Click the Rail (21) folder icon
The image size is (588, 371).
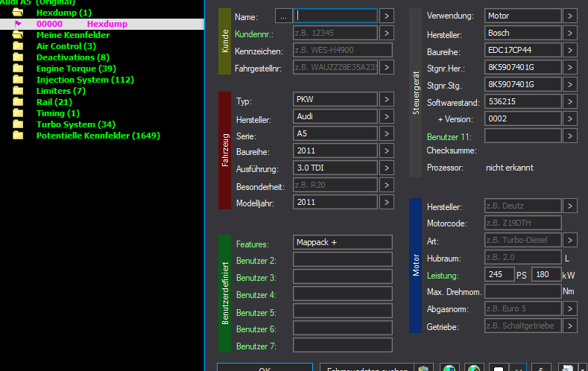(18, 102)
